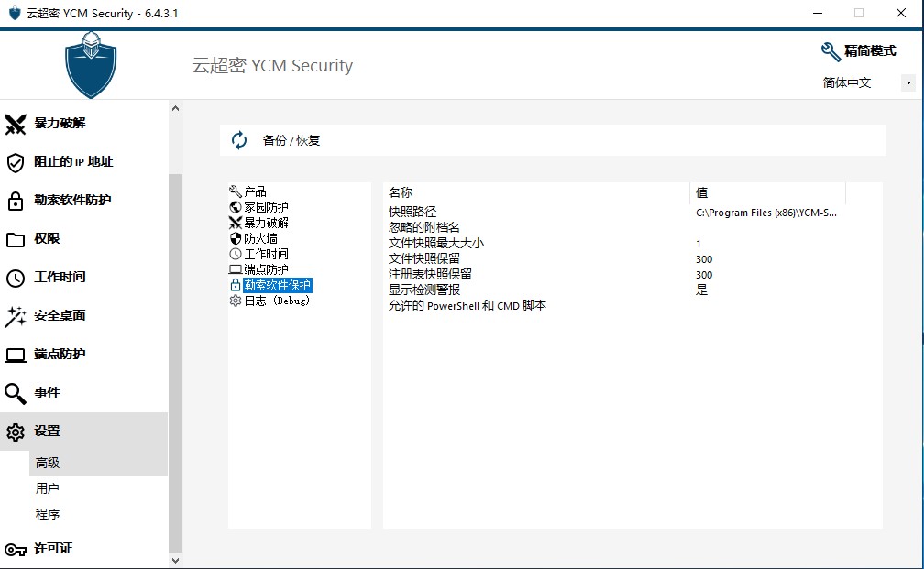This screenshot has width=924, height=569.
Task: Click the sidebar vertical scrollbar thumb
Action: coord(175,363)
